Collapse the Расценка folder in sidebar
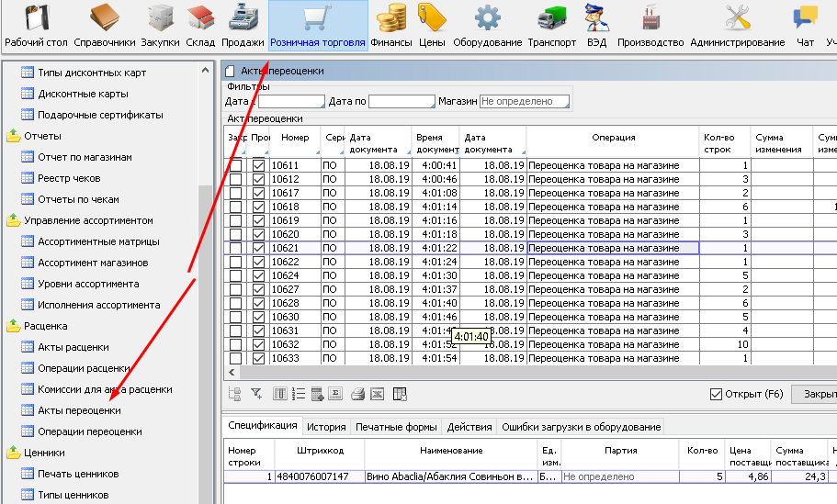This screenshot has width=837, height=504. tap(14, 326)
